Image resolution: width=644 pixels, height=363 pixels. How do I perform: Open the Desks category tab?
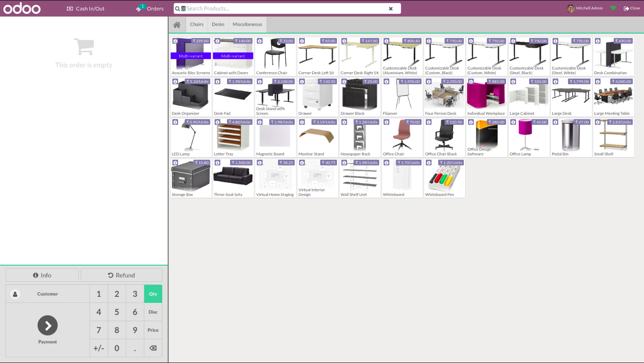click(218, 24)
